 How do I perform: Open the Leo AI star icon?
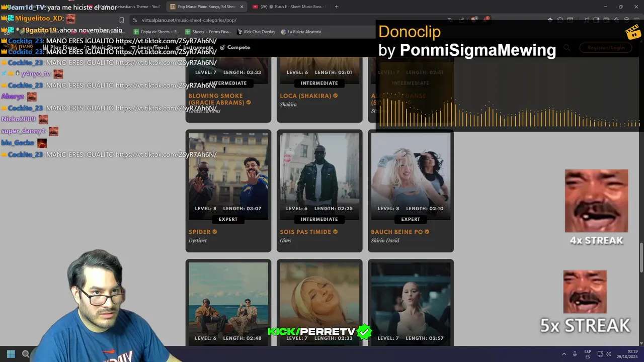point(616,20)
